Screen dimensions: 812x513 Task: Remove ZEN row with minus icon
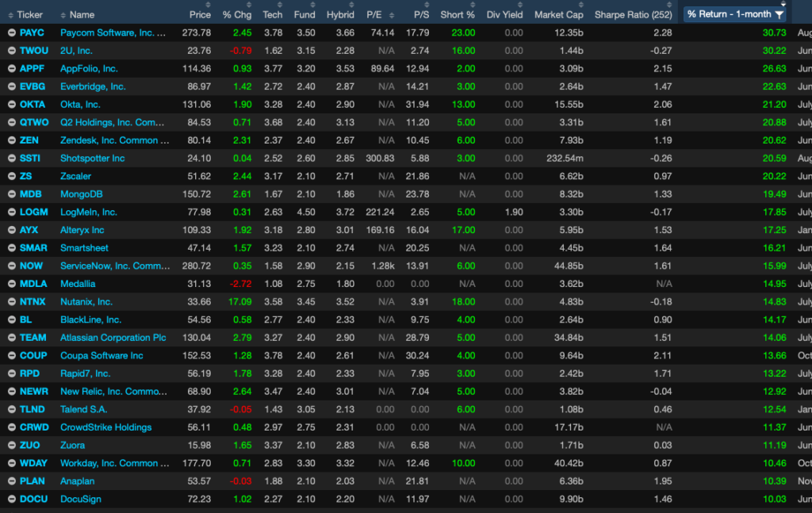pos(11,140)
